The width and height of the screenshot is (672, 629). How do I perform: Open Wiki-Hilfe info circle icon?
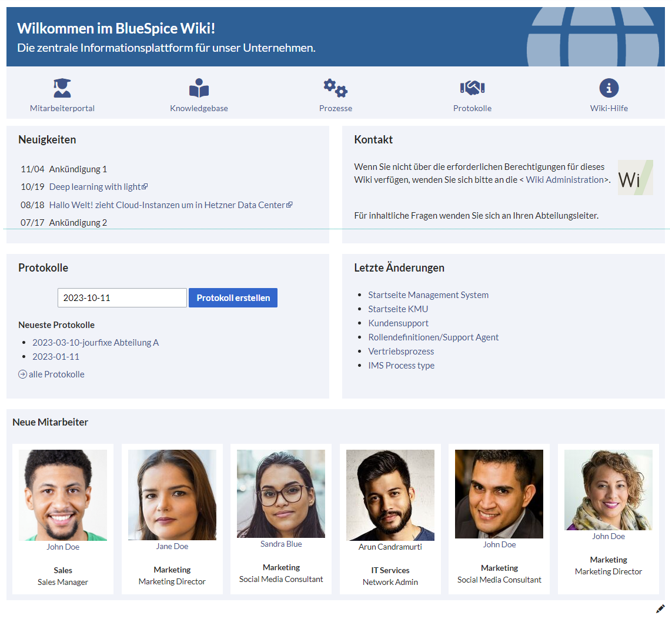(609, 88)
